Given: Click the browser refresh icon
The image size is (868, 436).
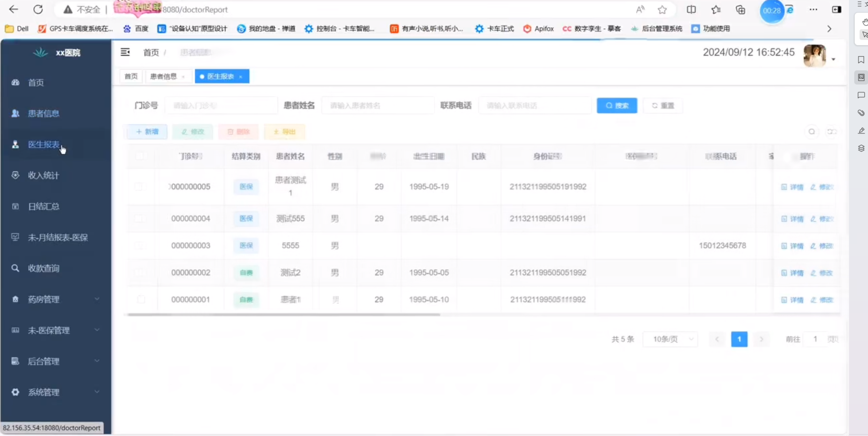Looking at the screenshot, I should 38,9.
